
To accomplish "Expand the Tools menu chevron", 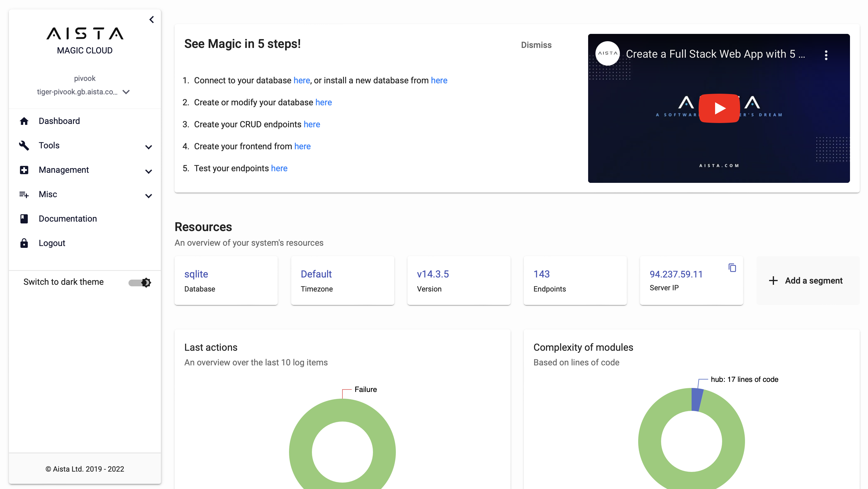I will (148, 147).
